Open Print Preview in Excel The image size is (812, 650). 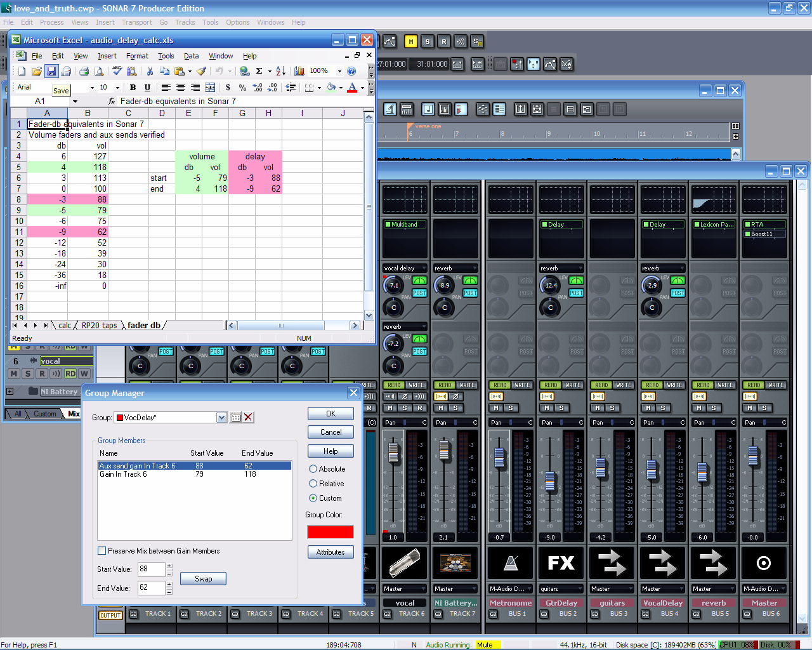point(99,71)
